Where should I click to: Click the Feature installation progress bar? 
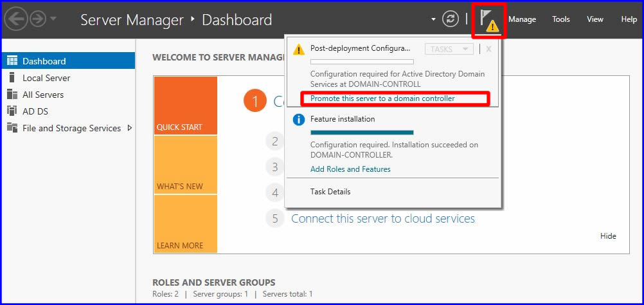pyautogui.click(x=362, y=133)
